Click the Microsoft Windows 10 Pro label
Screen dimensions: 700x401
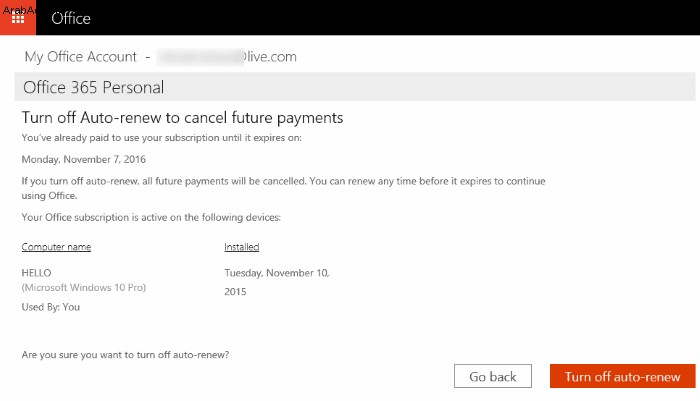click(84, 288)
